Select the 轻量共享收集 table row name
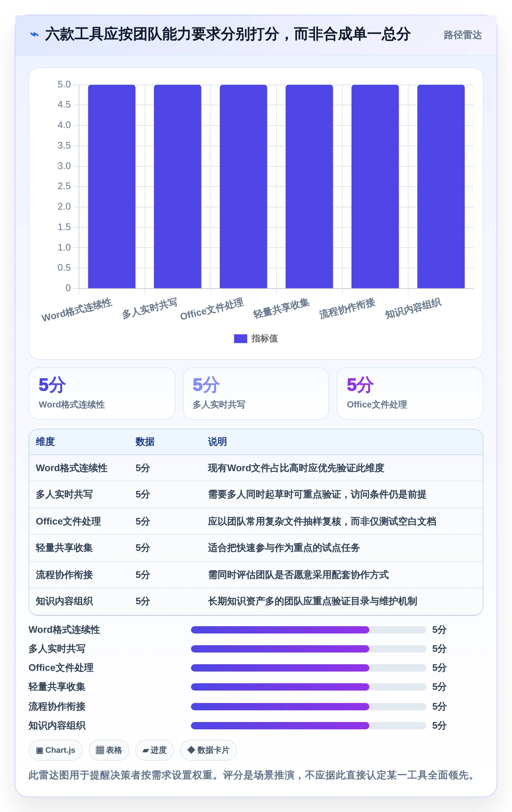 tap(64, 548)
